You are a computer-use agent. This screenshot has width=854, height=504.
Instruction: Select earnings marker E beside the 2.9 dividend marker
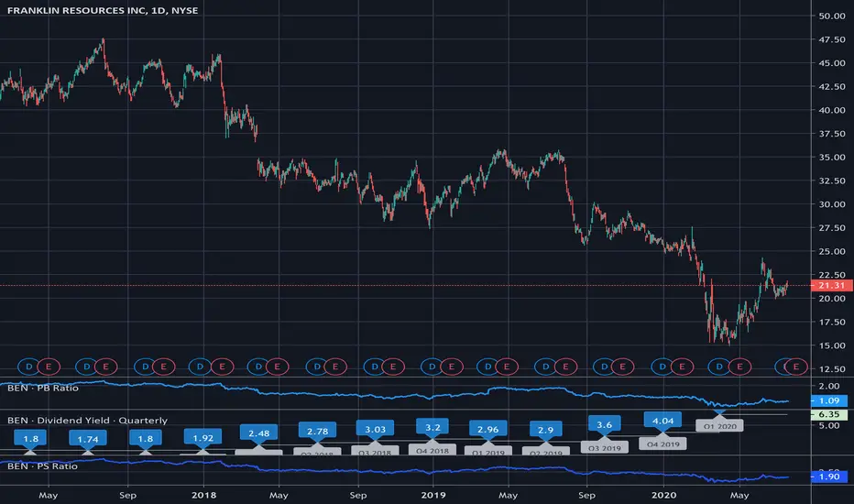[x=565, y=367]
